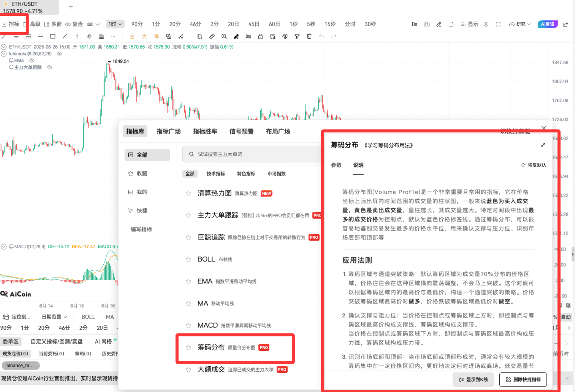Open the 多窗 multi-window layout
576x392 pixels.
tap(53, 24)
